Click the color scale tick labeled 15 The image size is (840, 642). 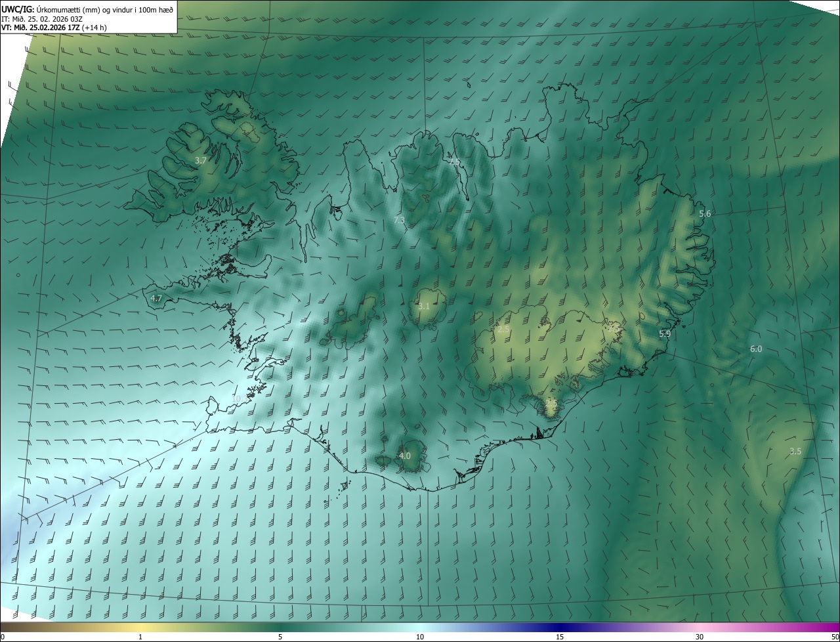point(560,637)
